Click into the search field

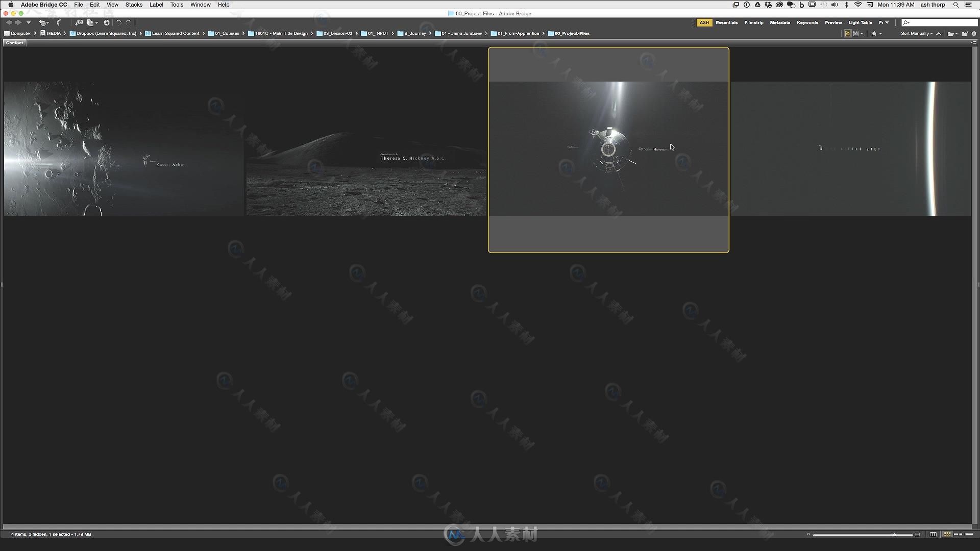(939, 22)
